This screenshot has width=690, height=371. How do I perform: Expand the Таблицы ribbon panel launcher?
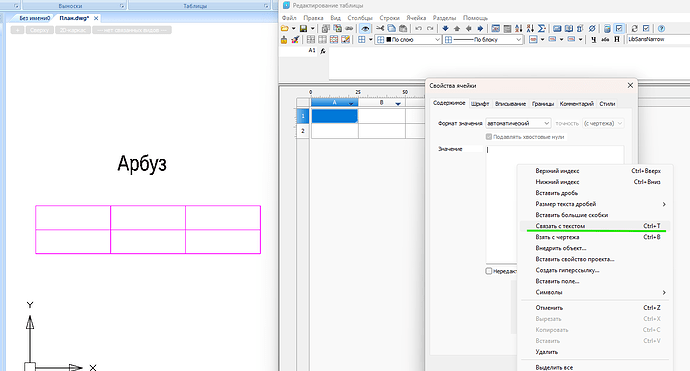[266, 6]
